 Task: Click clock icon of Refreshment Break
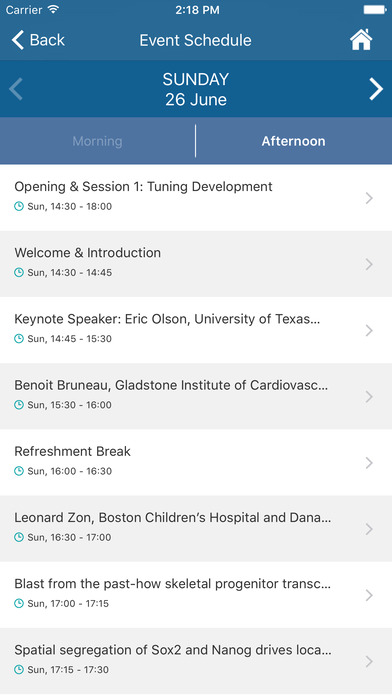pyautogui.click(x=19, y=471)
